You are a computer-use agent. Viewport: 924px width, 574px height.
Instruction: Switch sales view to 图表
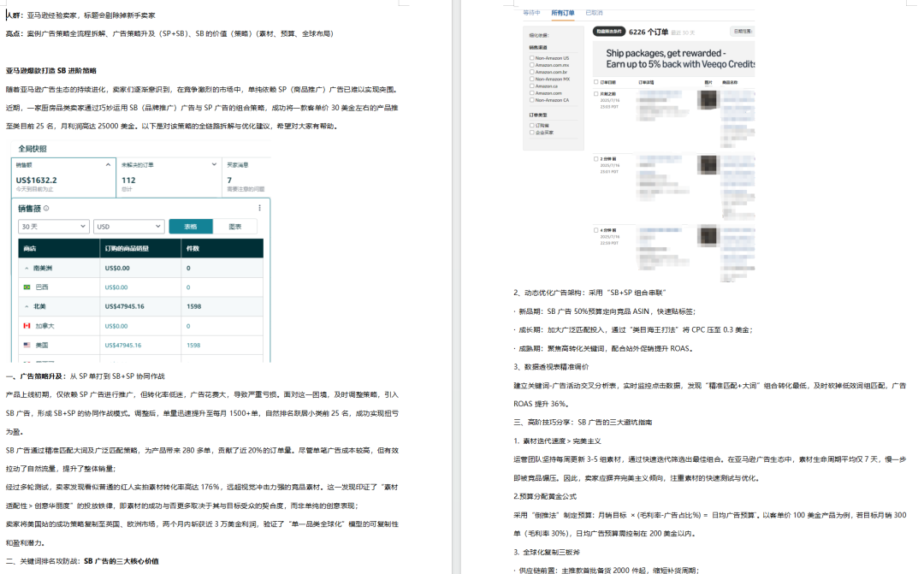pos(235,227)
